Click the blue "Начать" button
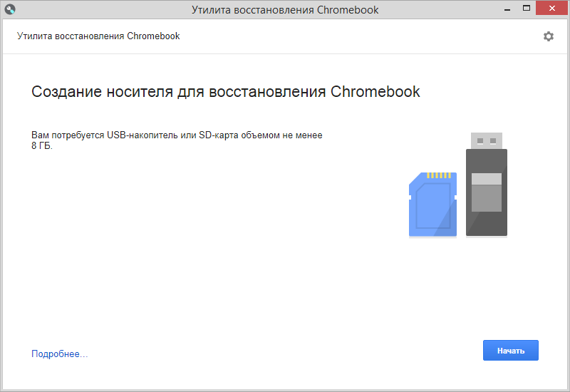Viewport: 570px width, 392px height. point(510,350)
